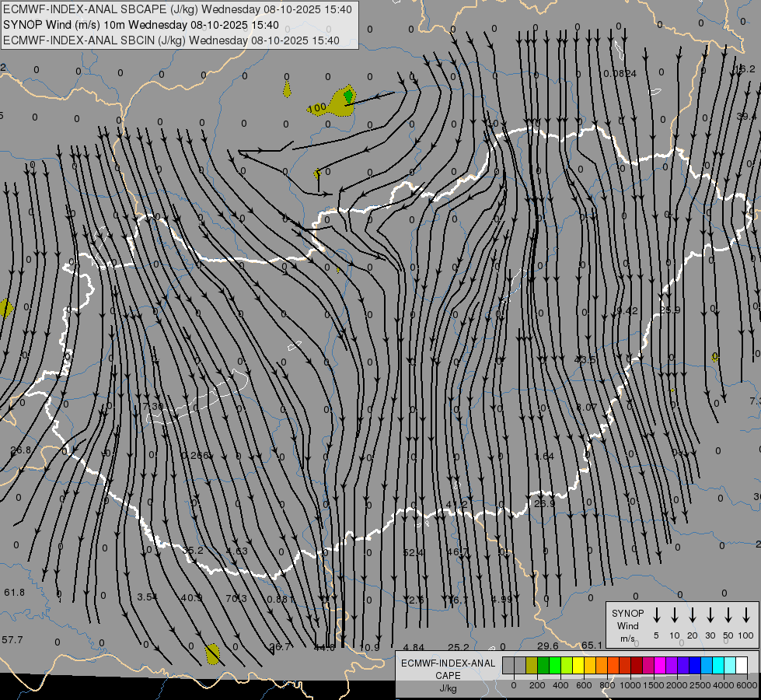The image size is (761, 700).
Task: Click the map value 25.2
Action: 458,647
